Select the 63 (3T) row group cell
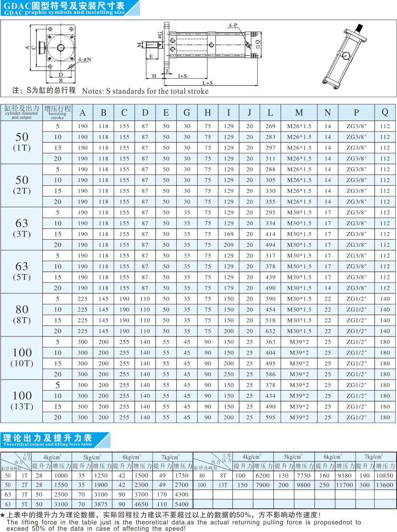The height and width of the screenshot is (532, 397). (x=21, y=228)
